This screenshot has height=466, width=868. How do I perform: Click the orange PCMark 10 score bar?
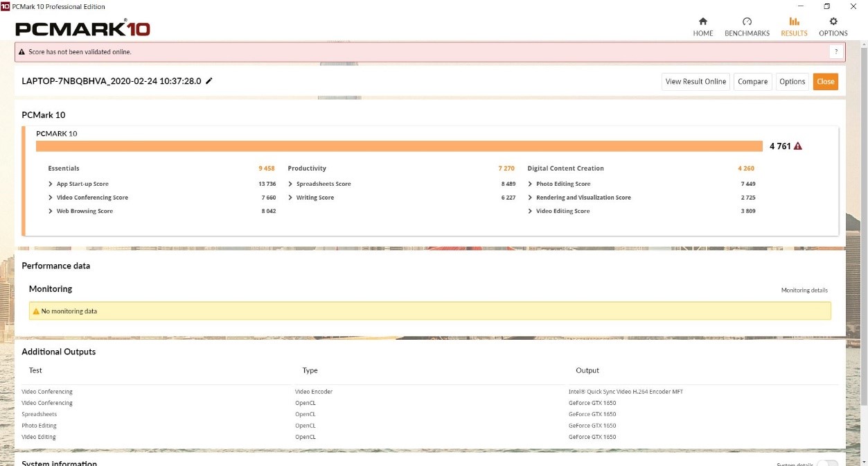click(399, 146)
